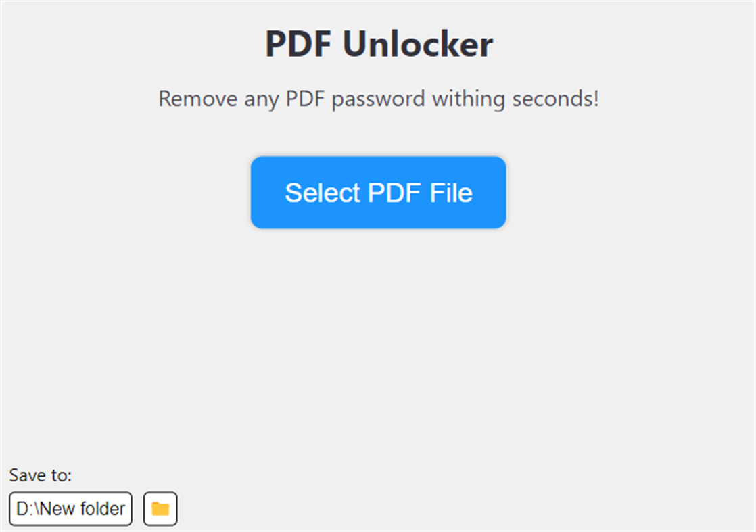Screen dimensions: 756x532
Task: Click the Select PDF File button
Action: [378, 193]
